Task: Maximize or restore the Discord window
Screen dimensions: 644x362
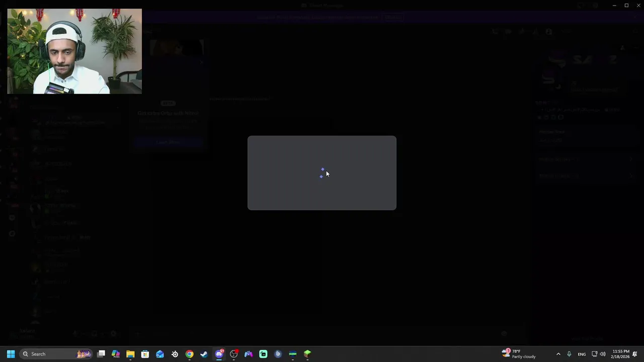Action: pos(626,6)
